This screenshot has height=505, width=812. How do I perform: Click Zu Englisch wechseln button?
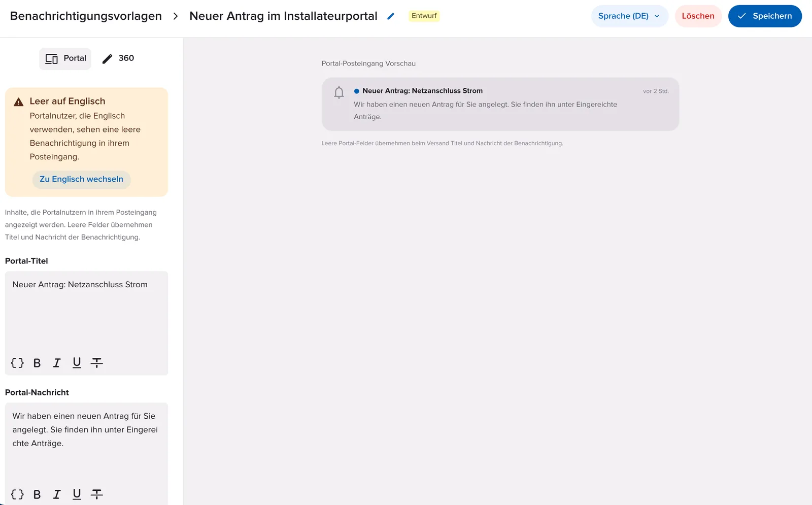(x=81, y=179)
